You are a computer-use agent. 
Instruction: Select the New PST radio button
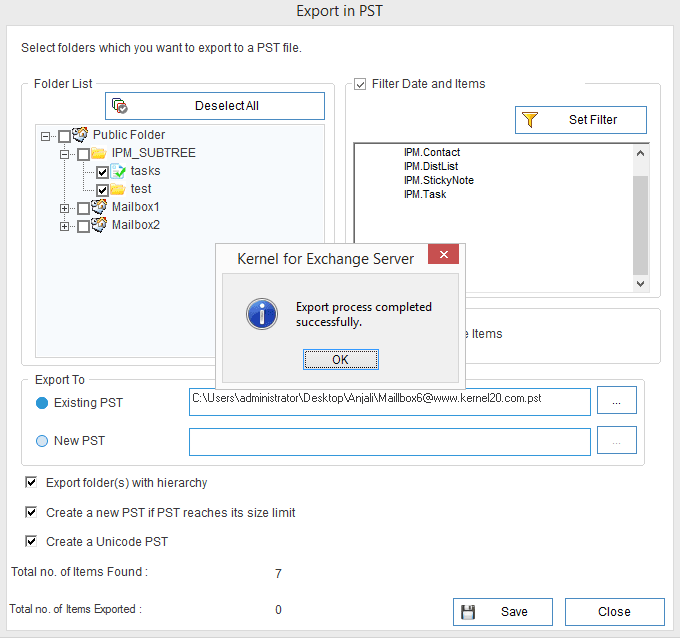pyautogui.click(x=42, y=441)
